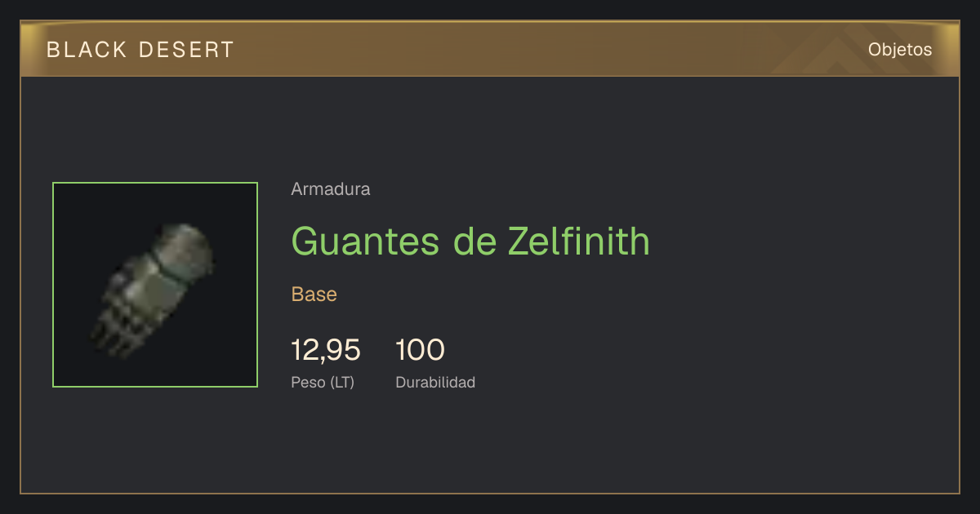Click the Guantes de Zelfinith gauntlet icon
This screenshot has width=980, height=514.
click(x=155, y=285)
